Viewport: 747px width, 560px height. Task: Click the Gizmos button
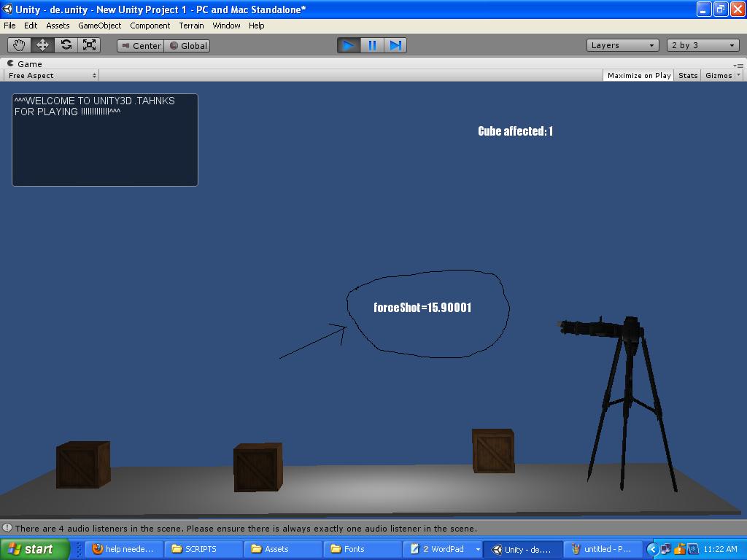pyautogui.click(x=717, y=75)
